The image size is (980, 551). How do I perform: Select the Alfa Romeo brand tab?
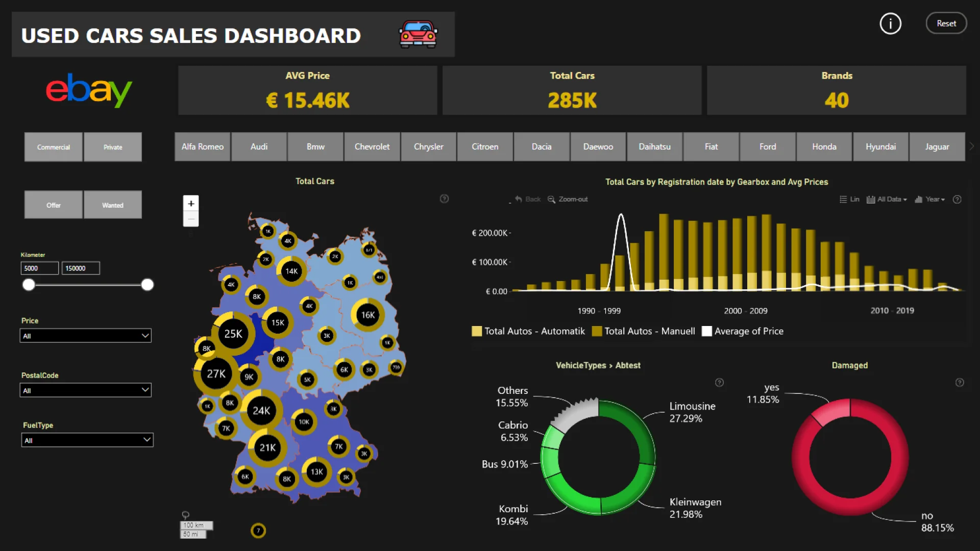click(x=203, y=146)
